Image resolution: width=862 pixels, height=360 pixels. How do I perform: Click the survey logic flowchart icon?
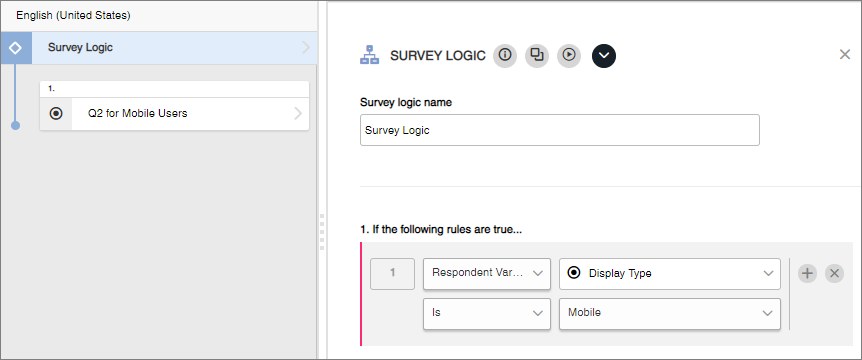(369, 55)
